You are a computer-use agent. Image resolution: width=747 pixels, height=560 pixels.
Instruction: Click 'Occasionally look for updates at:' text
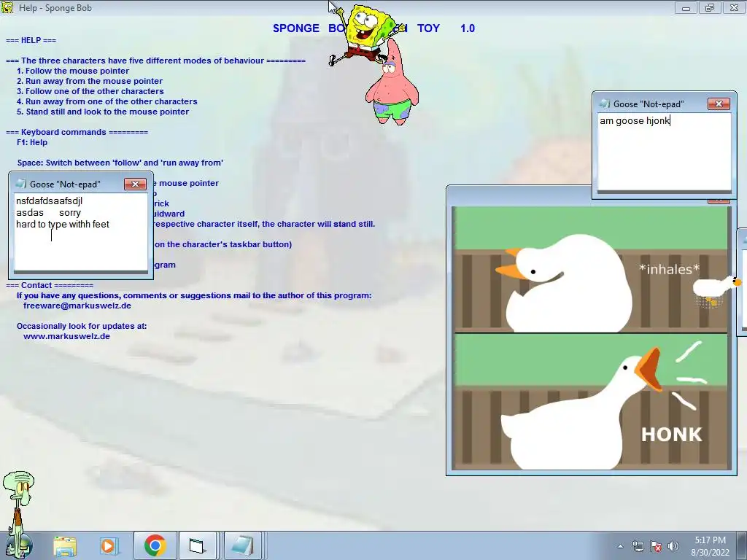pos(82,326)
